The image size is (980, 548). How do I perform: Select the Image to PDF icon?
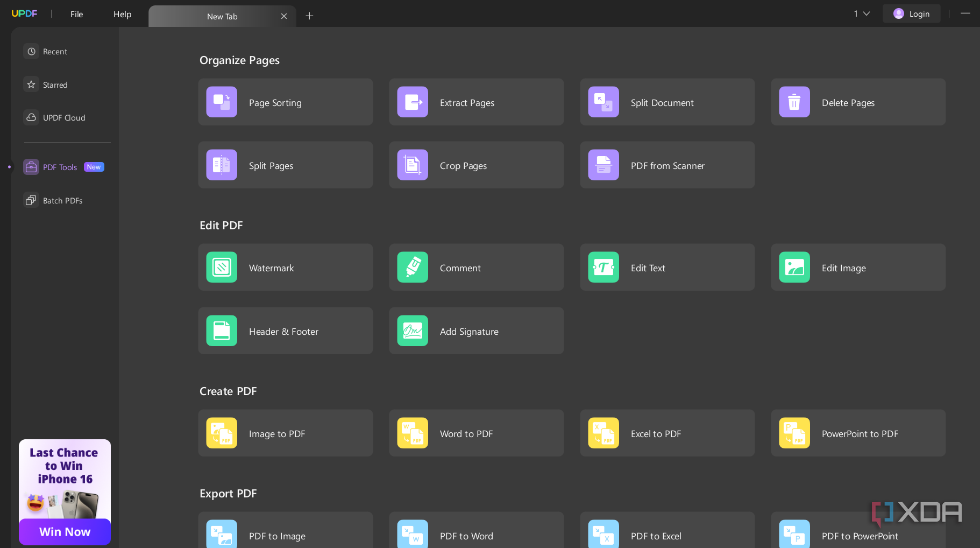pyautogui.click(x=222, y=433)
